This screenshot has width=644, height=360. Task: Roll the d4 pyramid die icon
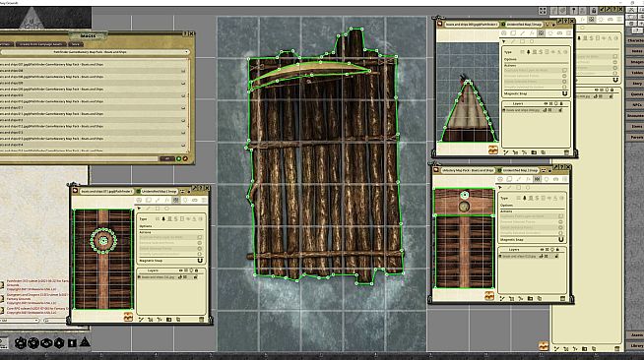(x=85, y=341)
